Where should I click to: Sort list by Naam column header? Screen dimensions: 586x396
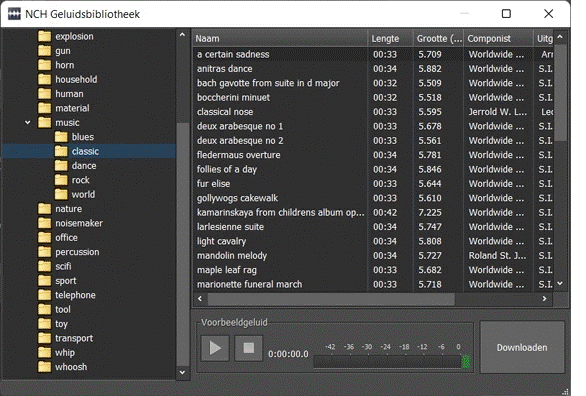280,38
